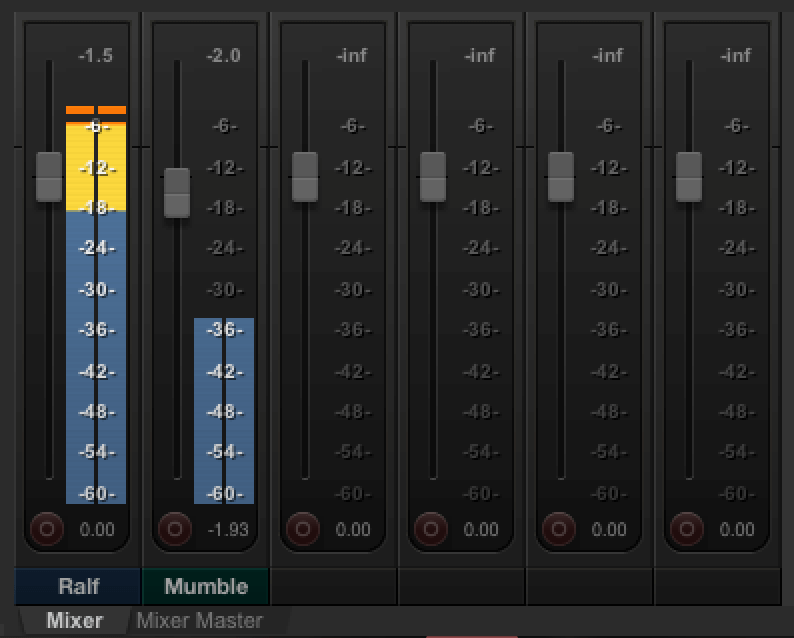
Task: Click the Ralf channel record arm button
Action: point(46,528)
